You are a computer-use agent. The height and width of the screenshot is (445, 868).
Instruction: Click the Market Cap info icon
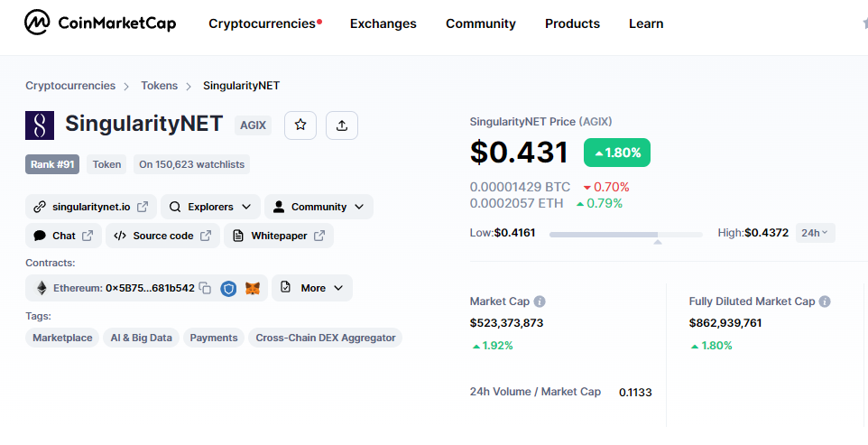(540, 301)
